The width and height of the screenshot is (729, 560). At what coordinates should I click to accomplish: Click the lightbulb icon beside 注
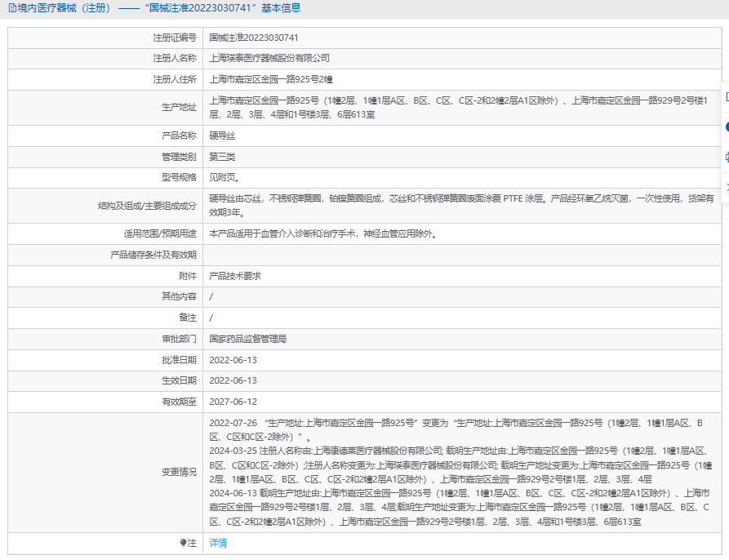click(x=183, y=542)
